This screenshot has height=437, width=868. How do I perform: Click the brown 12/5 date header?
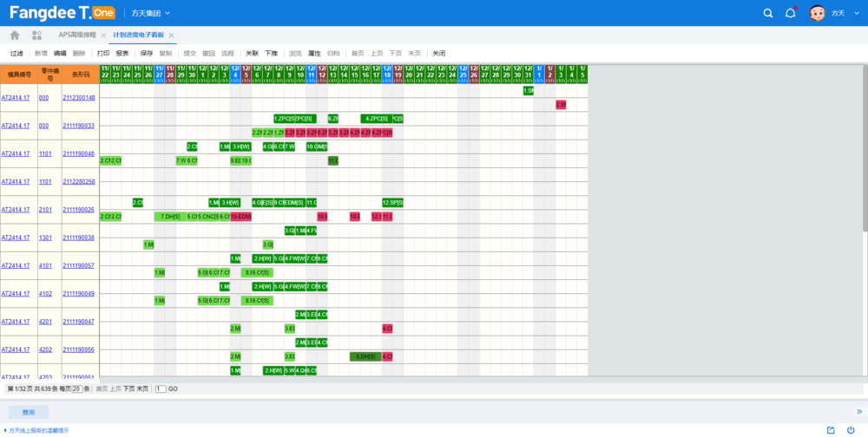click(247, 74)
